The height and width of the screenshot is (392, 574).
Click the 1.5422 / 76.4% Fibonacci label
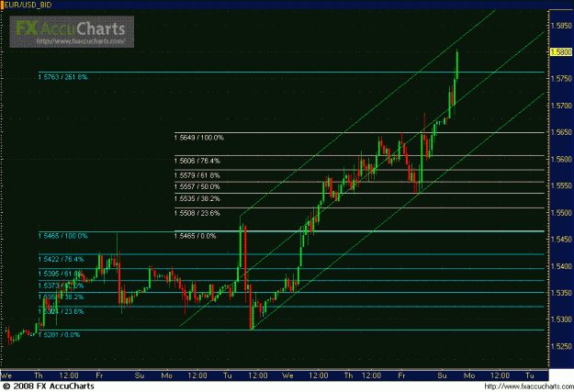pos(62,259)
